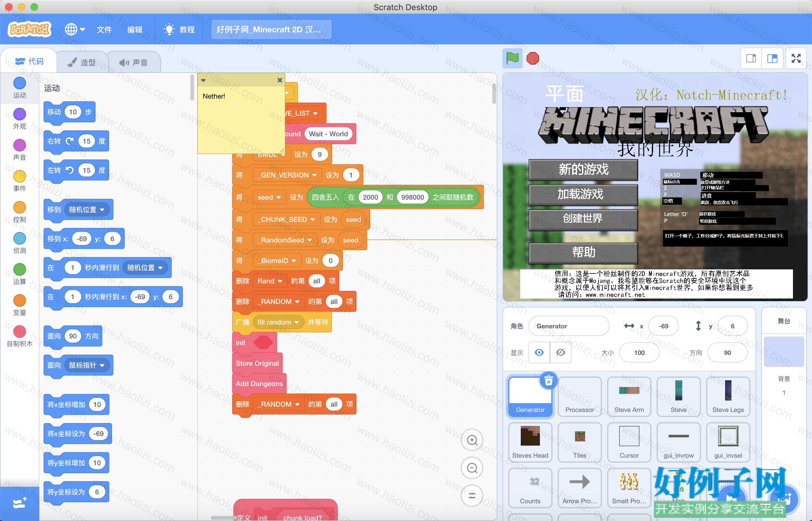Switch to the 造型 costumes tab
This screenshot has width=812, height=521.
82,62
